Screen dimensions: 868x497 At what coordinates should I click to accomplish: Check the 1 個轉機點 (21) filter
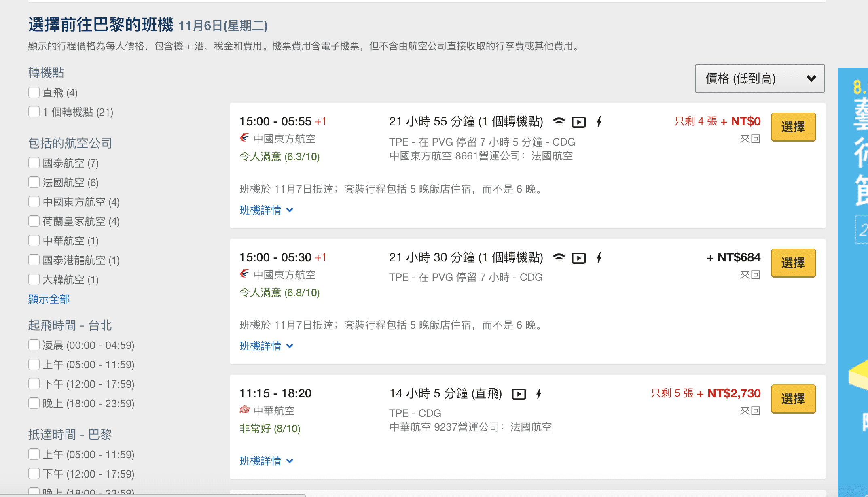(x=34, y=112)
